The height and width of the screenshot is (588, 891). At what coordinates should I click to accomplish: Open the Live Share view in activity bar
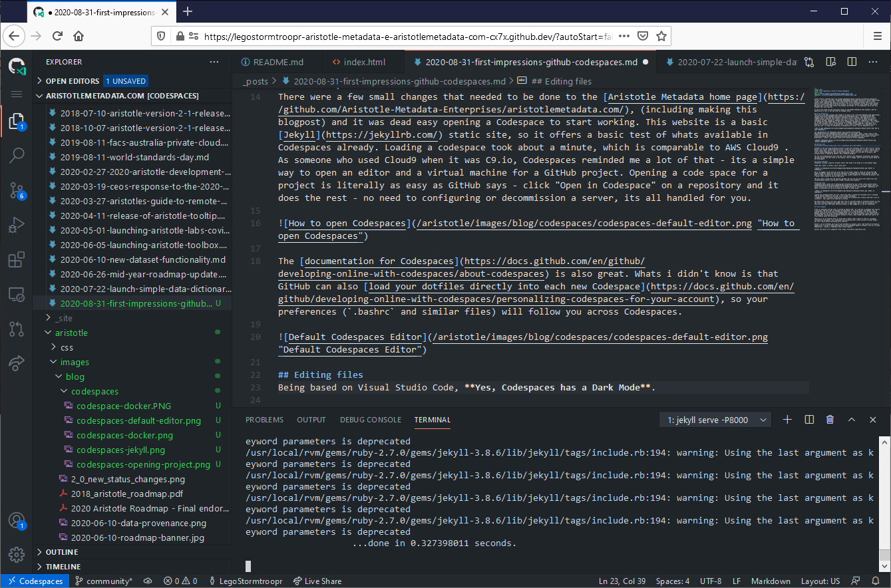click(17, 364)
